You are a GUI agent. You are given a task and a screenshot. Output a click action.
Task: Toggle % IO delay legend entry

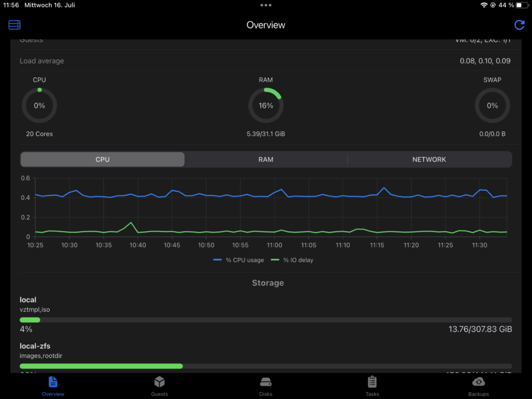point(292,260)
